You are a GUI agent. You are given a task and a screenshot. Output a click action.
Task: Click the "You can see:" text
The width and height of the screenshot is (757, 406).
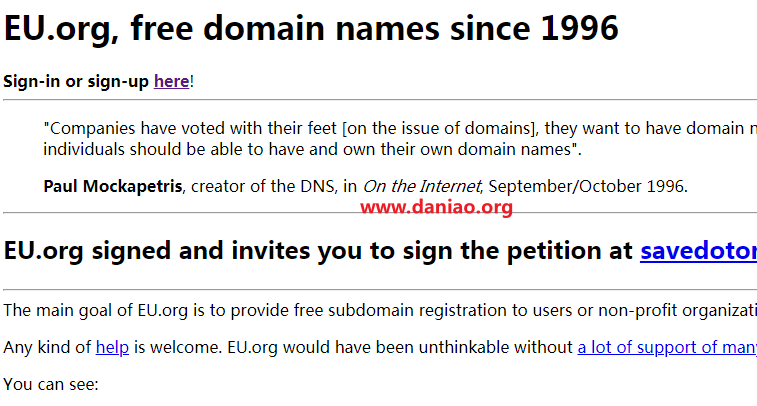coord(51,384)
